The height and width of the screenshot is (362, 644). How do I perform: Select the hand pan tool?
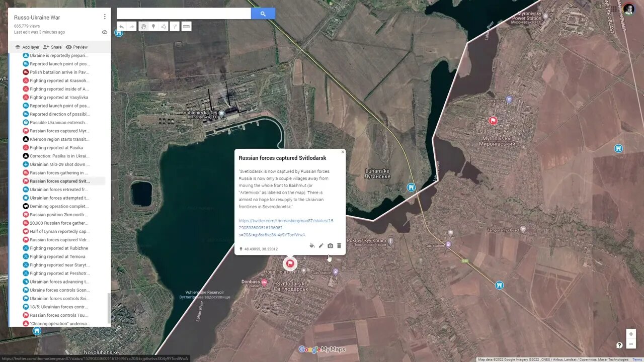tap(143, 27)
